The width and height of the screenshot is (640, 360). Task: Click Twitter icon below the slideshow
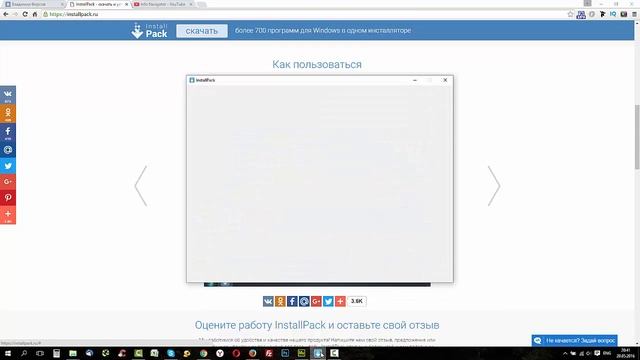(328, 301)
